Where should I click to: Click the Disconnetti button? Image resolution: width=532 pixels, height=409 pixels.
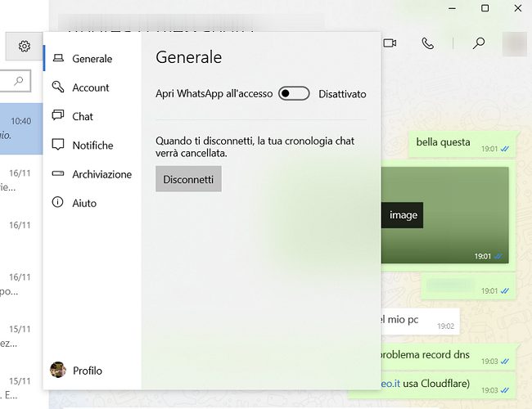[x=188, y=178]
